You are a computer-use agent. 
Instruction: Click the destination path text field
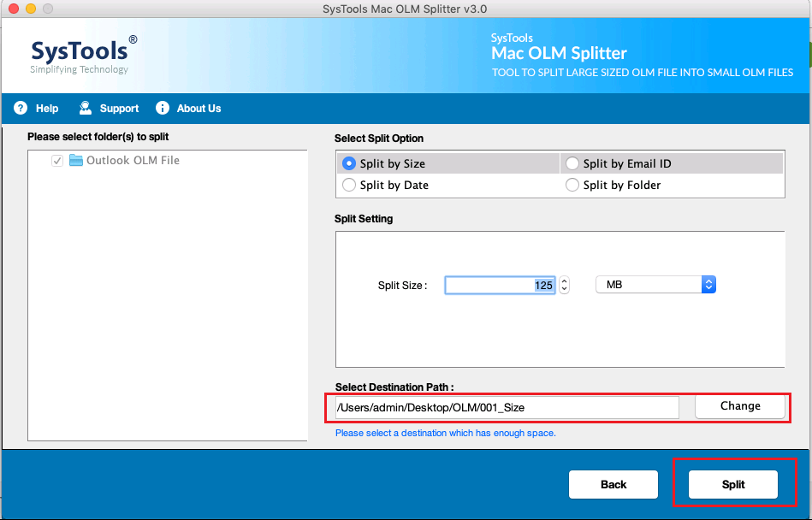pyautogui.click(x=507, y=408)
